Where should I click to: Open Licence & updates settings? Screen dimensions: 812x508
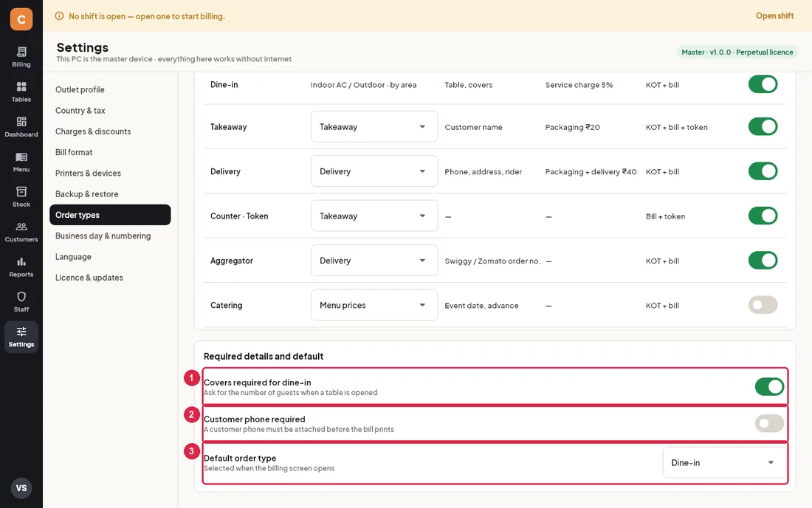[x=110, y=278]
